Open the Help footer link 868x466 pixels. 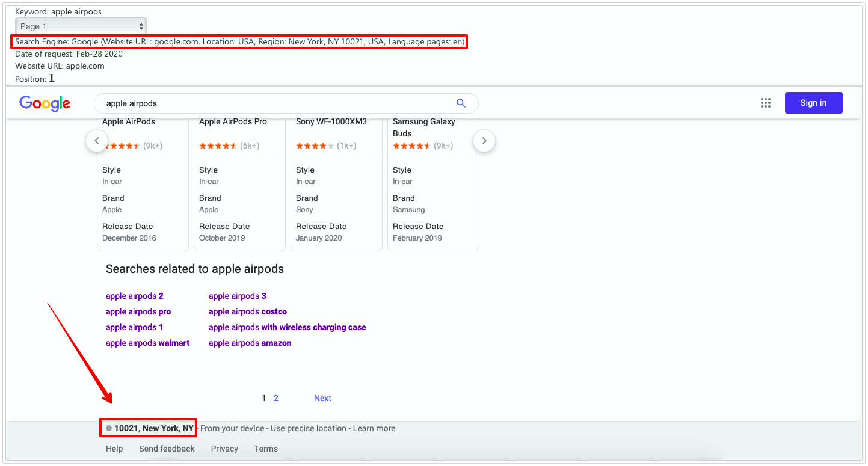(x=114, y=449)
